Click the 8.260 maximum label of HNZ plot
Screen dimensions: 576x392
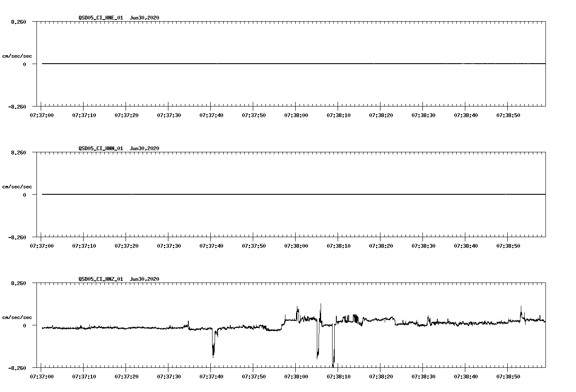pos(19,283)
